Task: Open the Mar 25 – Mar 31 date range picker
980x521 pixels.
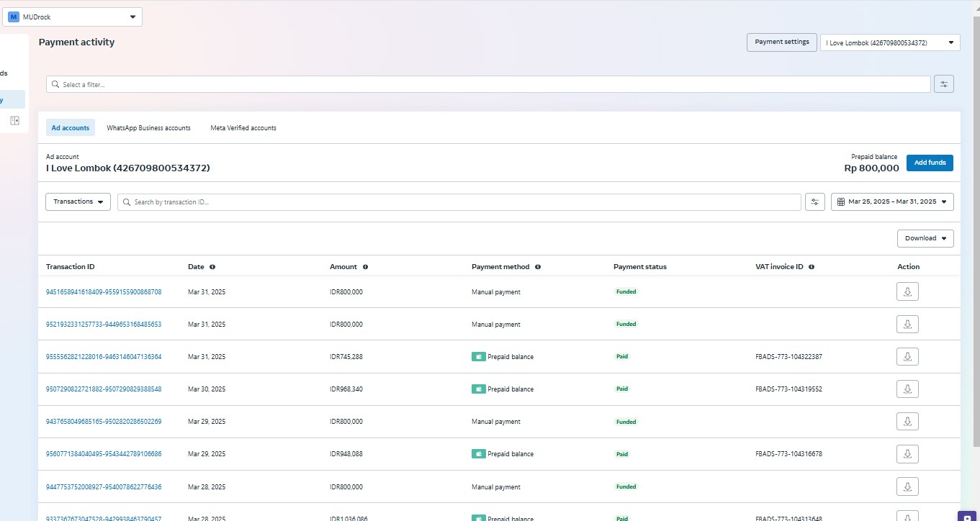Action: (892, 202)
